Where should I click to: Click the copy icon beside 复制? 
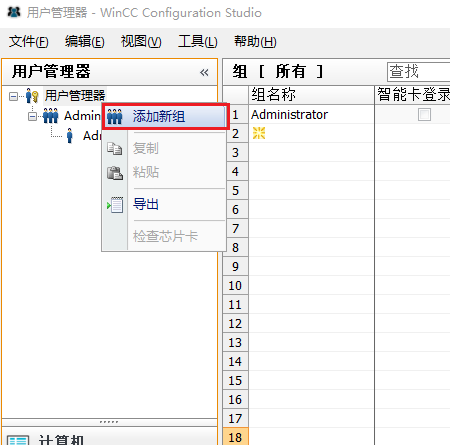pyautogui.click(x=114, y=149)
